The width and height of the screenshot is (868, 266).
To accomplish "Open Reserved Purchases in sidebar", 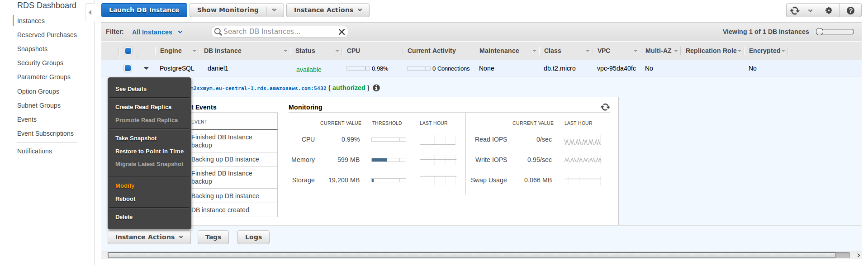I will [x=47, y=35].
